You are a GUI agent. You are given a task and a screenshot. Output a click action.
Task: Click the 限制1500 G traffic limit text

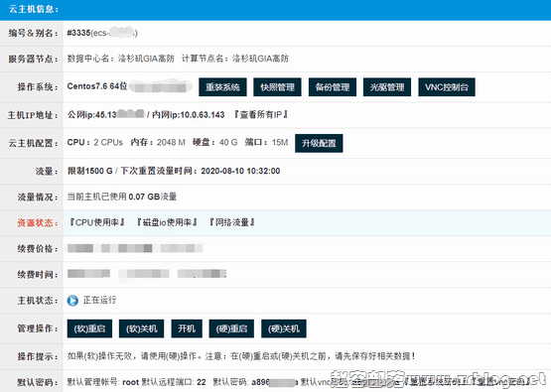[90, 171]
